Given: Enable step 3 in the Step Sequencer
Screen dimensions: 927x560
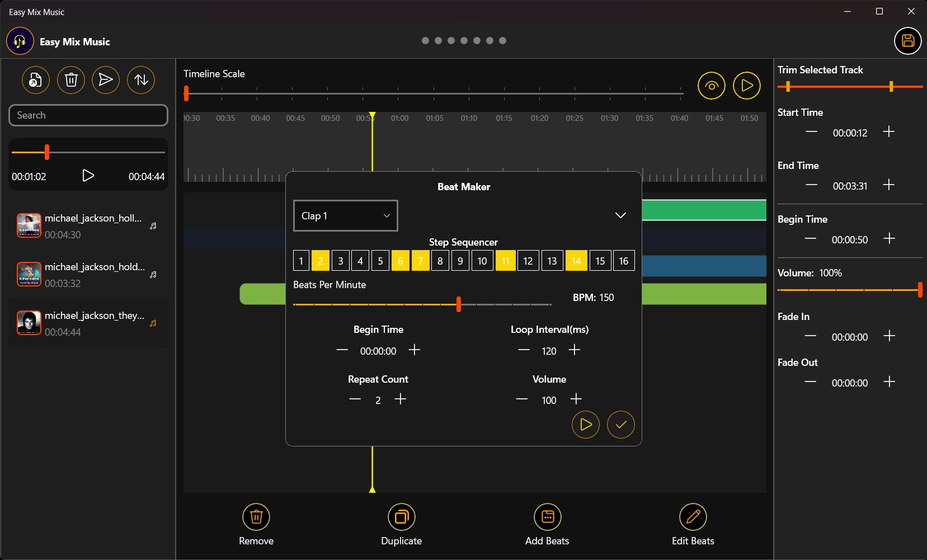Looking at the screenshot, I should click(340, 260).
